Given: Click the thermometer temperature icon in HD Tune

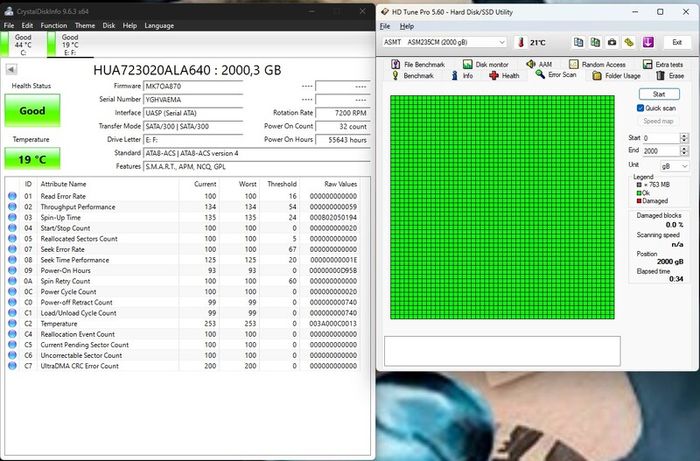Looking at the screenshot, I should (521, 42).
